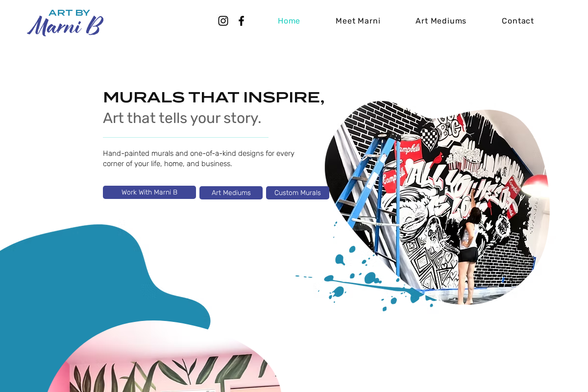This screenshot has height=392, width=588.
Task: Click the 'Art that tells your story' subtitle
Action: (182, 118)
